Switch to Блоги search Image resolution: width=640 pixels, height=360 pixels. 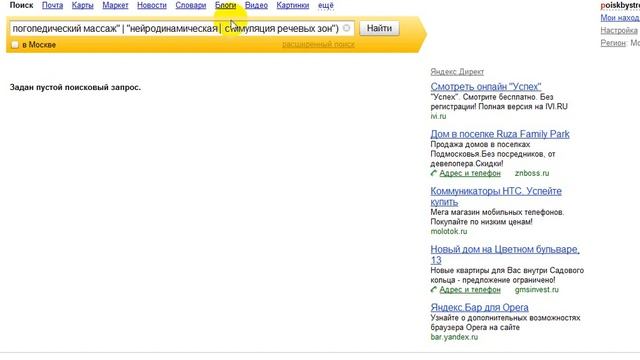[225, 5]
